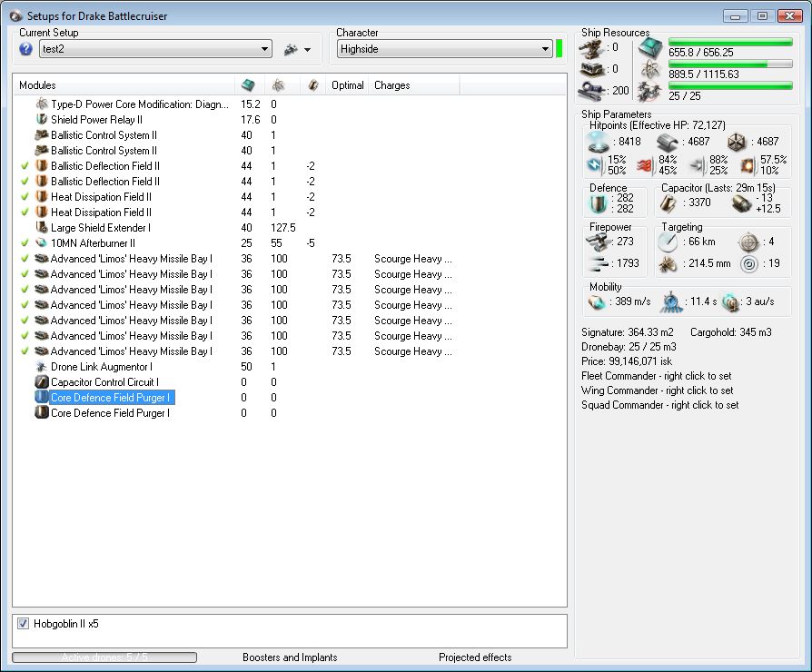The height and width of the screenshot is (672, 812).
Task: Click the Firepower missile DPS icon showing 273
Action: tap(599, 242)
